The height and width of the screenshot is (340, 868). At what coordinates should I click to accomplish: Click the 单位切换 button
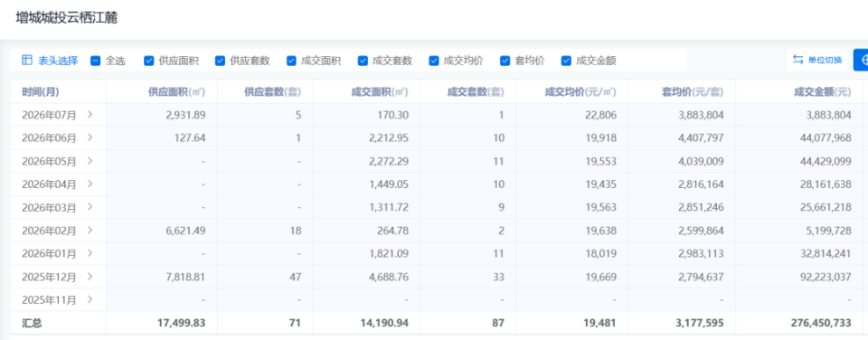pos(817,60)
